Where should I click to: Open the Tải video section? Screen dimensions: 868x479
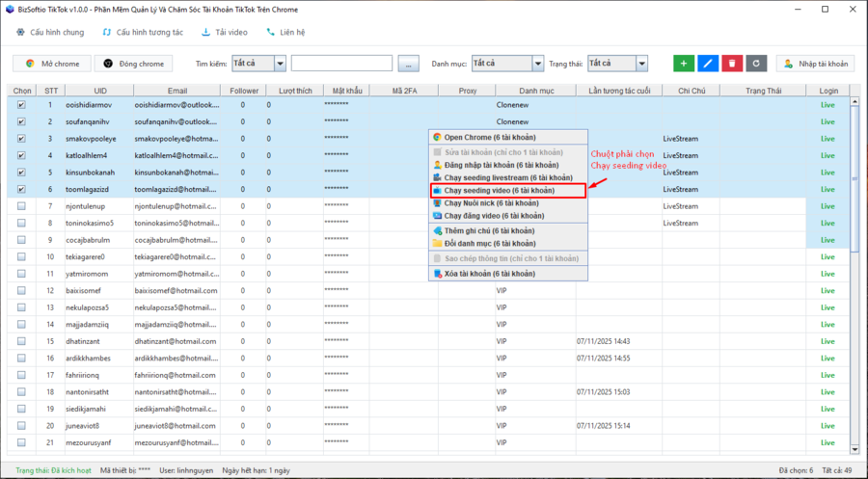pos(224,32)
